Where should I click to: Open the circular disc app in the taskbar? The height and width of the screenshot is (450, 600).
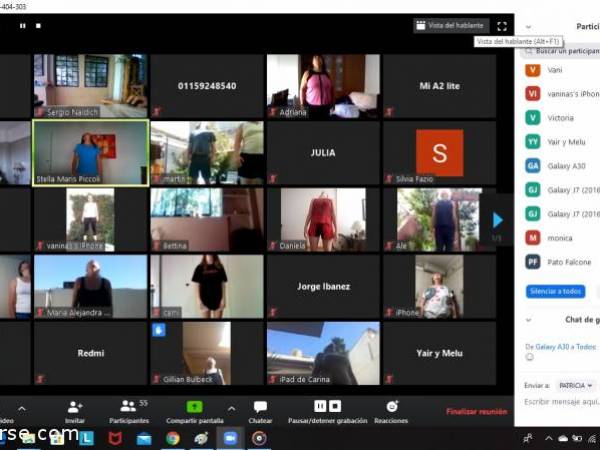coord(259,439)
